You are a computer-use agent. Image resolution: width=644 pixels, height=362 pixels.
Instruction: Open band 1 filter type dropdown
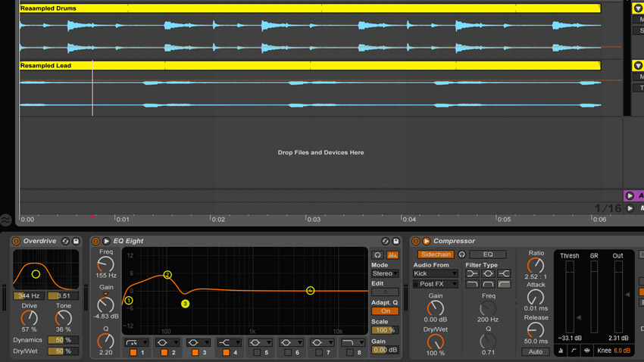pos(137,342)
